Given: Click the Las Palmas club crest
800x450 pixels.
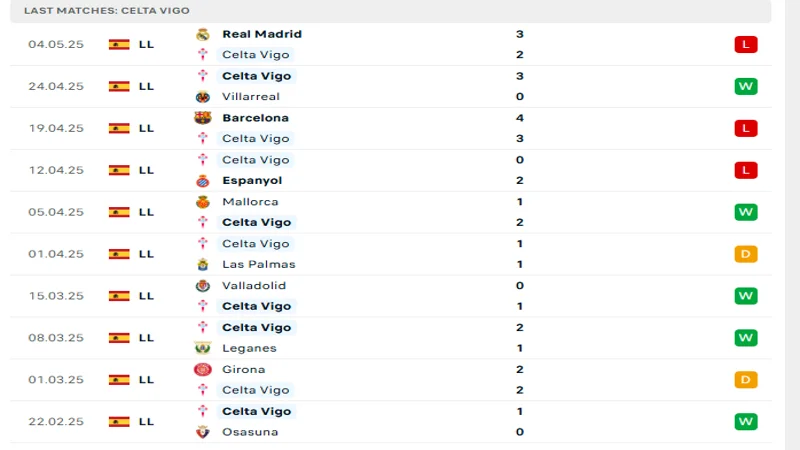Looking at the screenshot, I should click(x=202, y=265).
